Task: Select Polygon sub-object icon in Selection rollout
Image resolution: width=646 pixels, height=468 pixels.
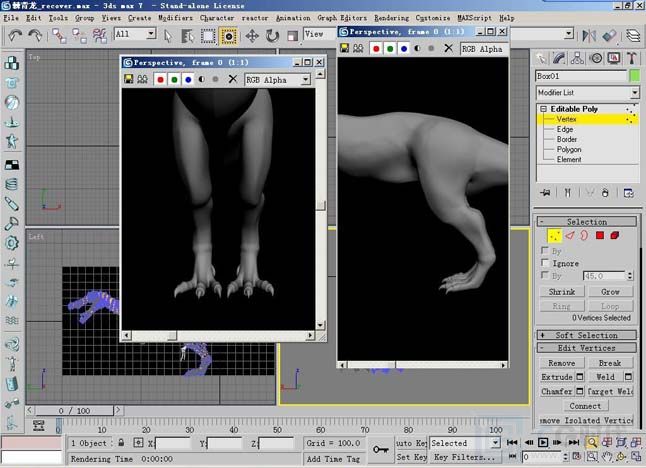Action: (600, 236)
